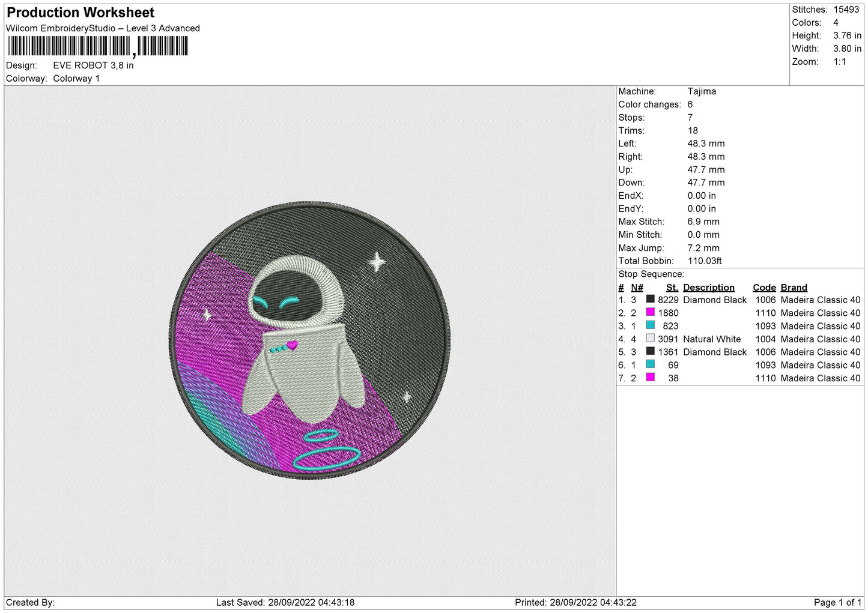
Task: Click the design name EVE ROBOT 3,8 in
Action: 93,65
